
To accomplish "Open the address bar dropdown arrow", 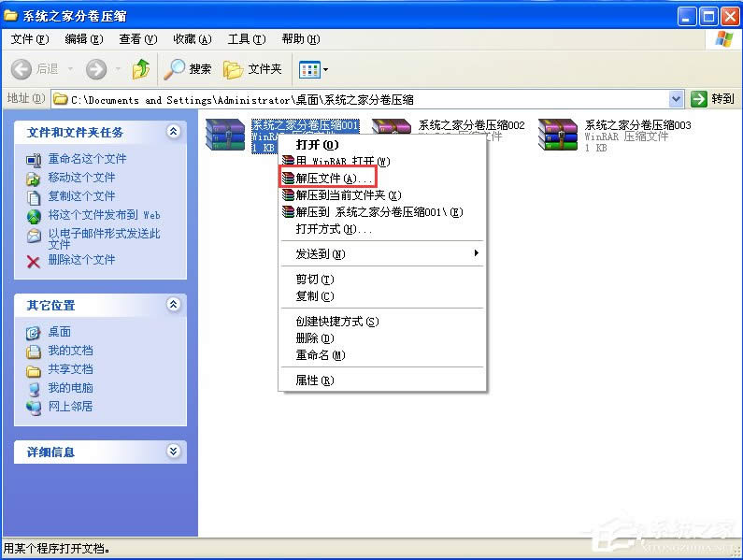I will click(677, 99).
